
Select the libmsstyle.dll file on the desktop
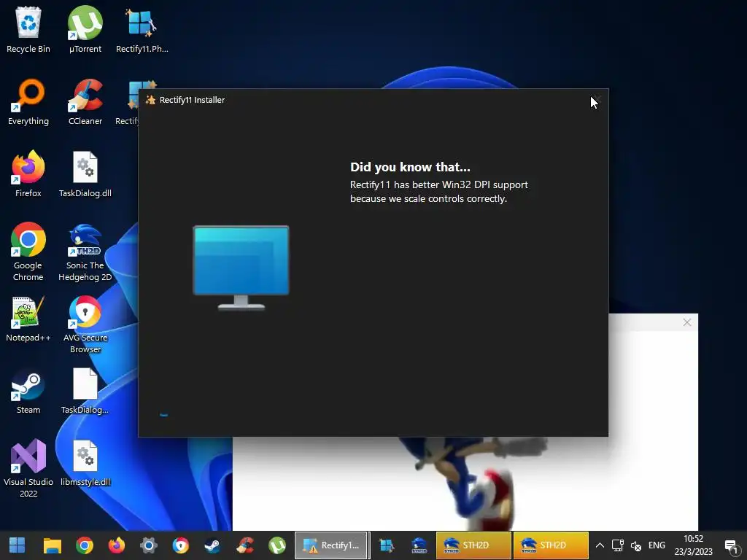click(x=85, y=463)
